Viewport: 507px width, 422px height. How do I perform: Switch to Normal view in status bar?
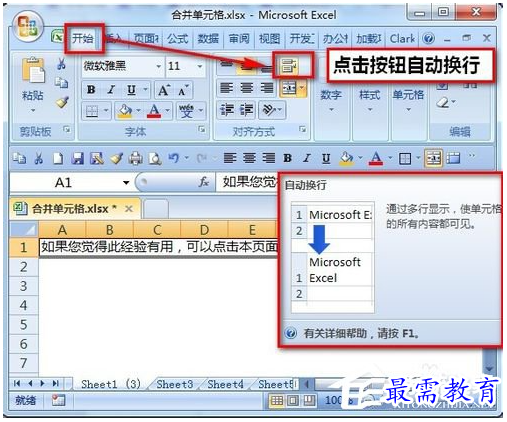[277, 400]
